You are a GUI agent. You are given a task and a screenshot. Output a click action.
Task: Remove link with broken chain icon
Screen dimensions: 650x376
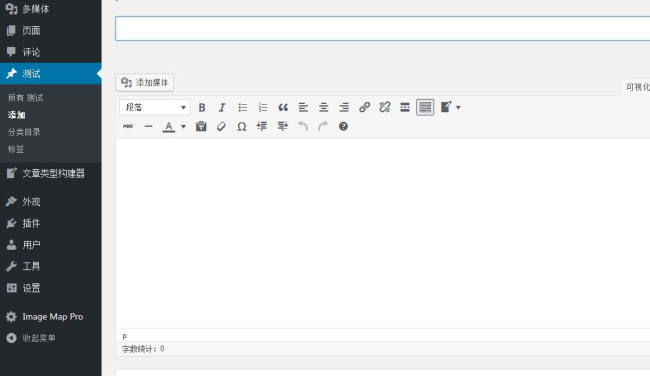[385, 107]
